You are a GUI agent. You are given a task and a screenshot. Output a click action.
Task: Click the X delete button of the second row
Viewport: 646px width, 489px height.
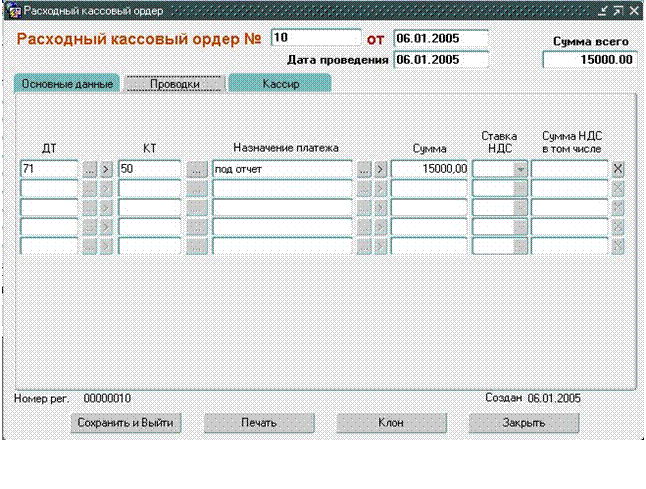[618, 189]
